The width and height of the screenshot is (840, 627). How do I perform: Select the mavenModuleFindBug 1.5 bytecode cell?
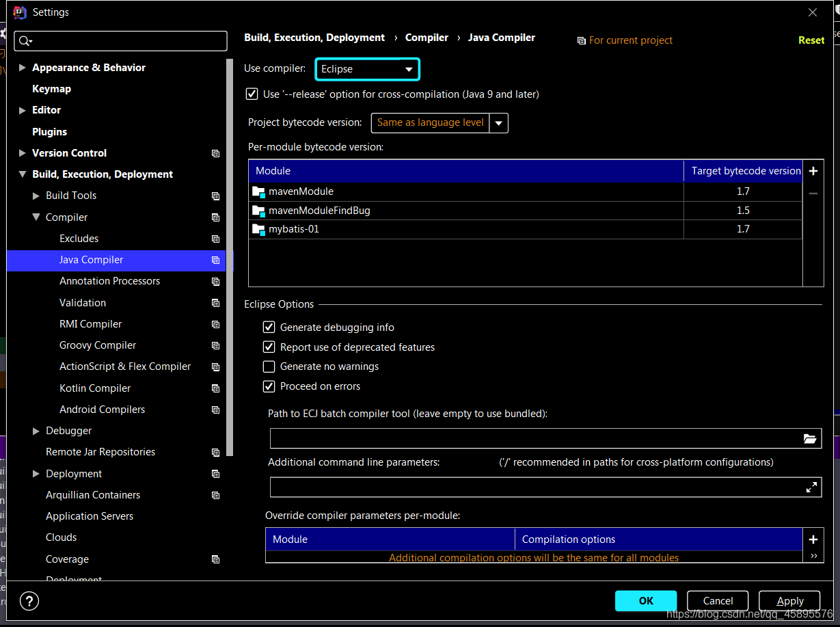click(x=743, y=211)
